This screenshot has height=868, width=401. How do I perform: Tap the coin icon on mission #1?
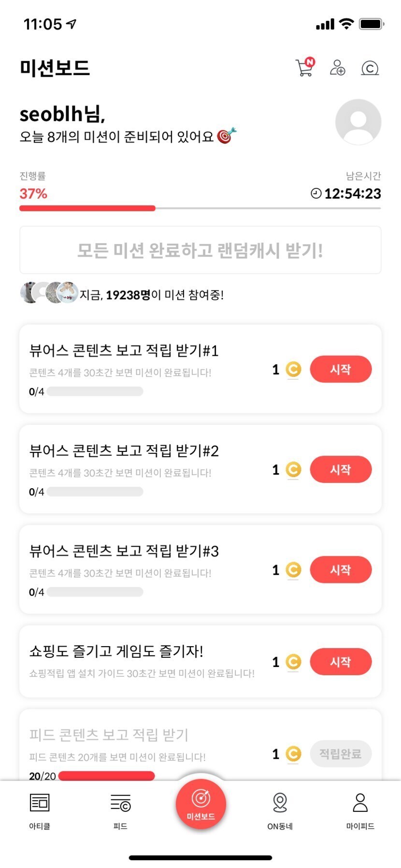[x=293, y=370]
